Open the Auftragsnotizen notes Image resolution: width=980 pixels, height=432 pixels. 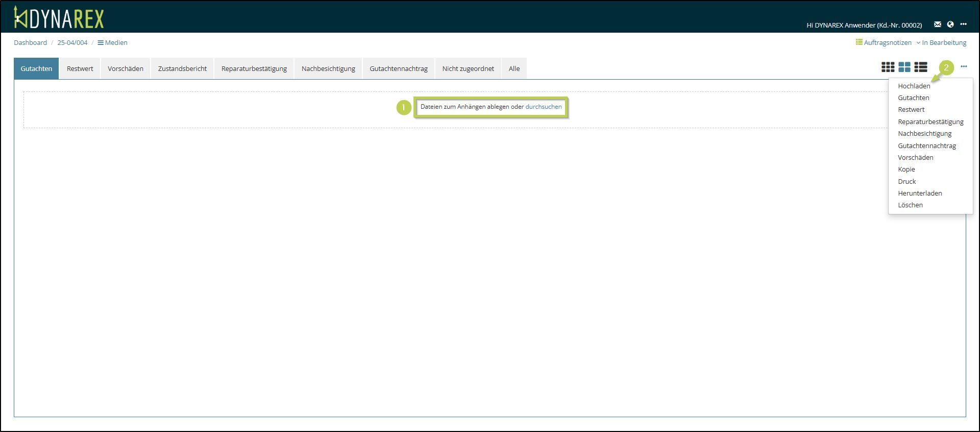pyautogui.click(x=884, y=42)
